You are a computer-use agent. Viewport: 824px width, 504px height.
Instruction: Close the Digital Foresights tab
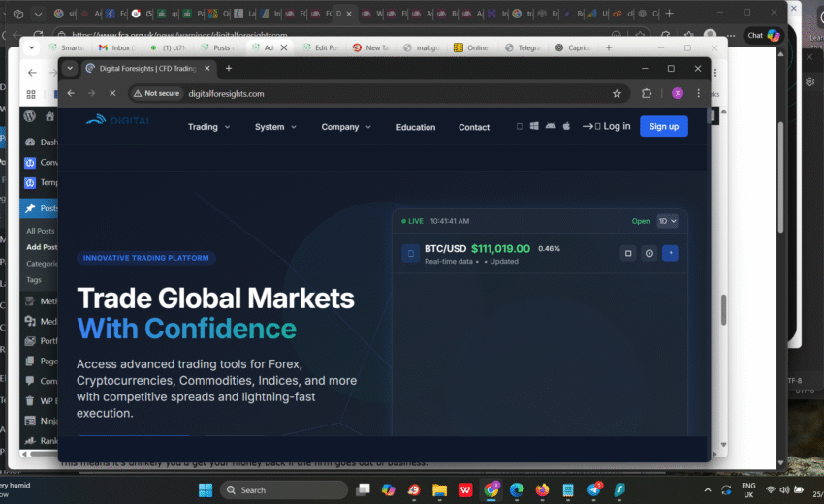coord(207,68)
